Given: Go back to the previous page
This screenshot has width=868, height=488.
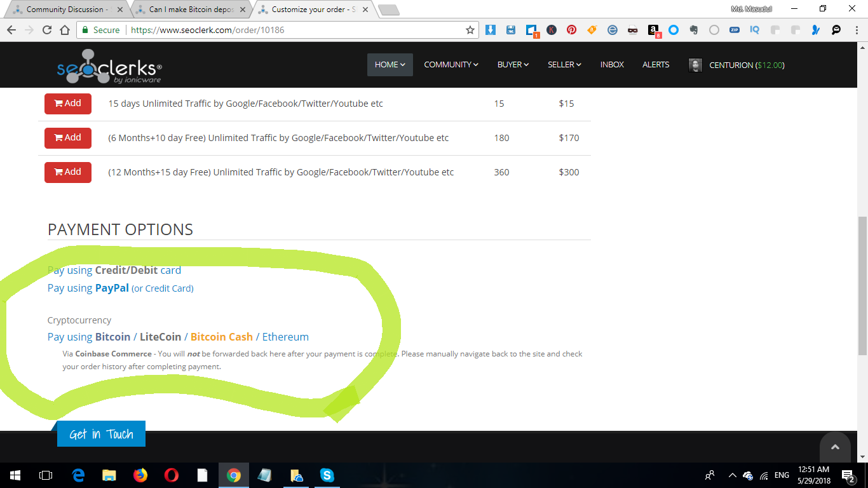Looking at the screenshot, I should point(11,30).
